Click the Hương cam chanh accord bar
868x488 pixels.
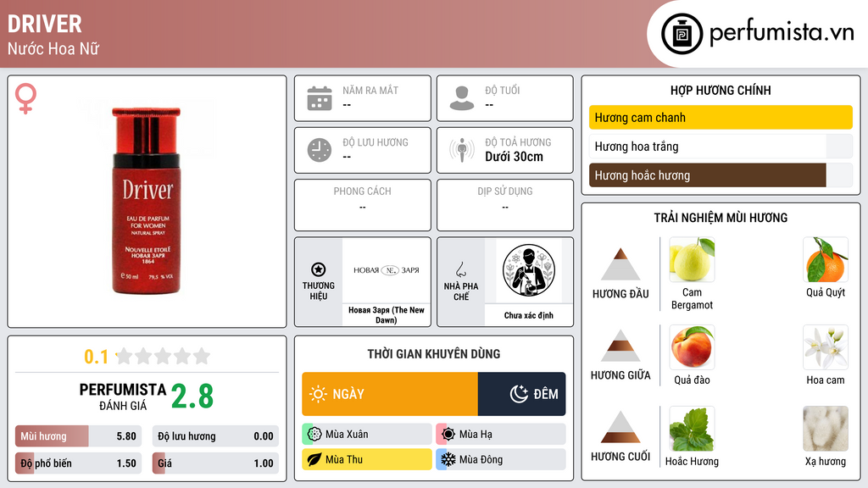point(721,117)
